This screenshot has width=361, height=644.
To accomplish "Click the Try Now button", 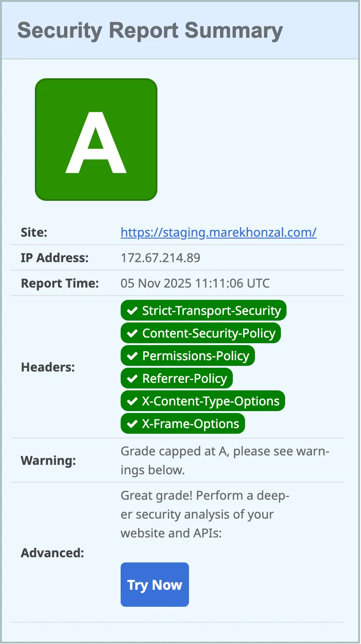I will pyautogui.click(x=155, y=585).
